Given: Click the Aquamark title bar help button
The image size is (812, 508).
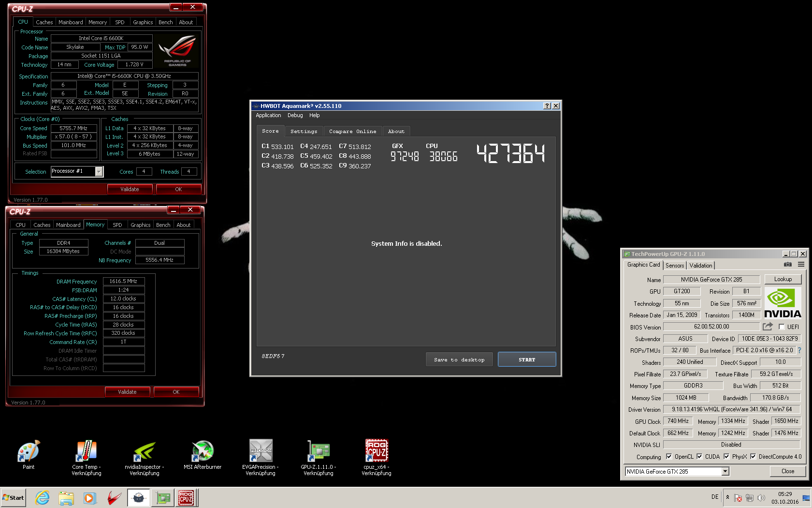Looking at the screenshot, I should [x=547, y=106].
